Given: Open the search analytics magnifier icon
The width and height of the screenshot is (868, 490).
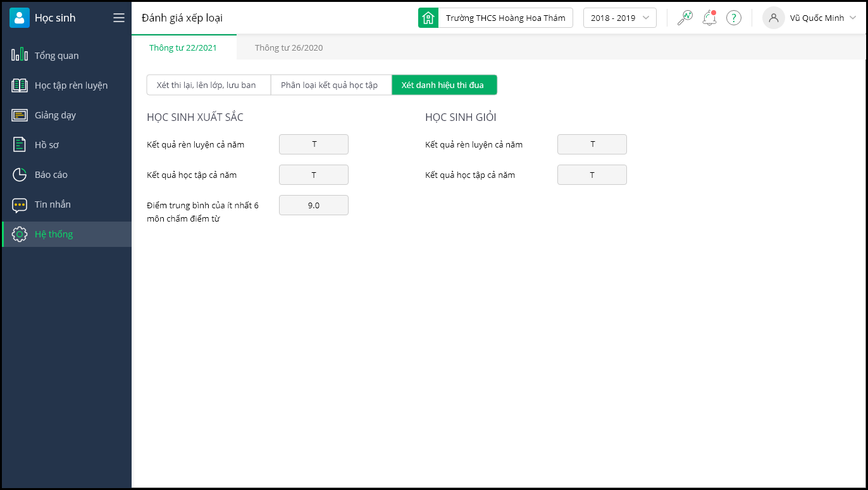Looking at the screenshot, I should (685, 18).
